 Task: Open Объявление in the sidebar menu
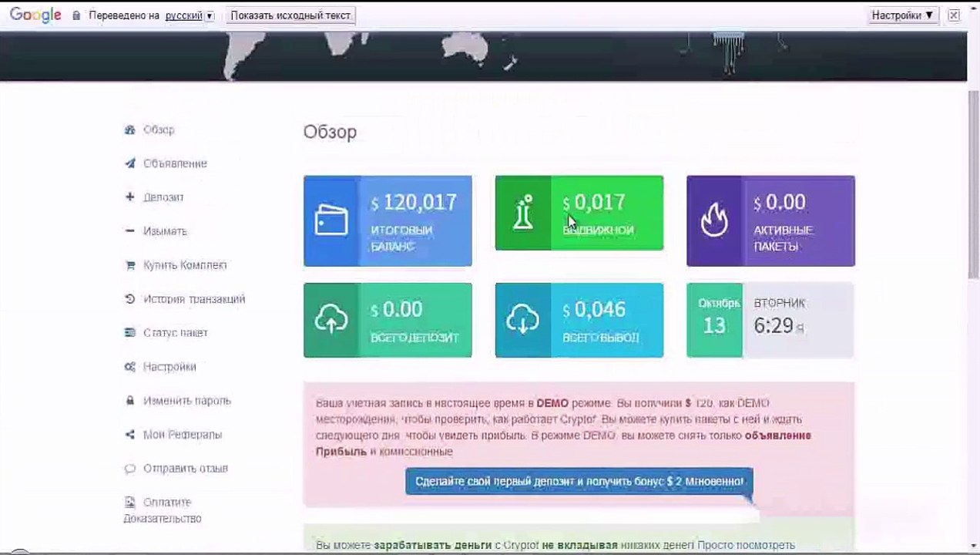[175, 163]
